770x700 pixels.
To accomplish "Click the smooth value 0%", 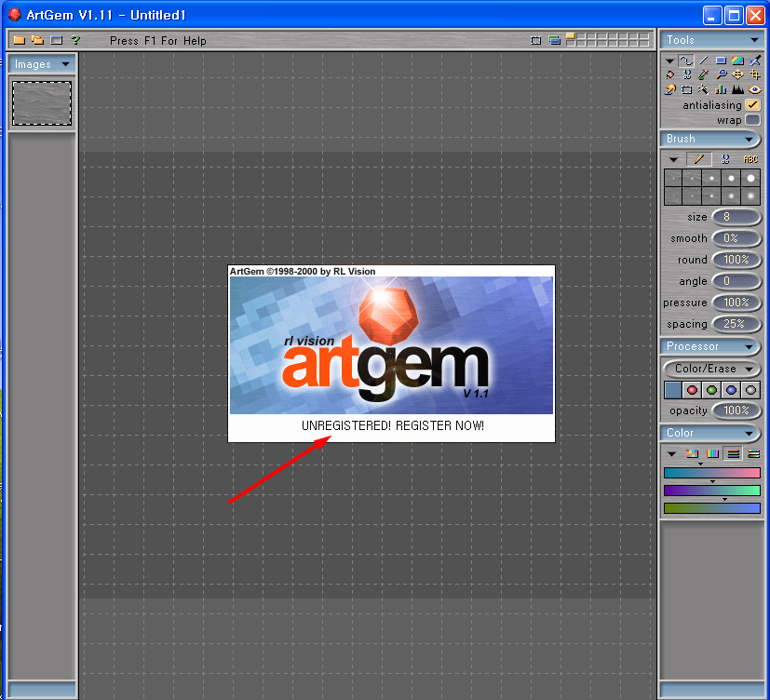I will pos(736,238).
